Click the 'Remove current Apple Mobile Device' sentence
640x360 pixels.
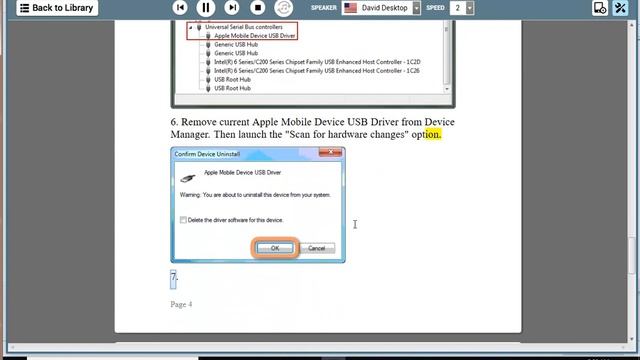[x=313, y=128]
